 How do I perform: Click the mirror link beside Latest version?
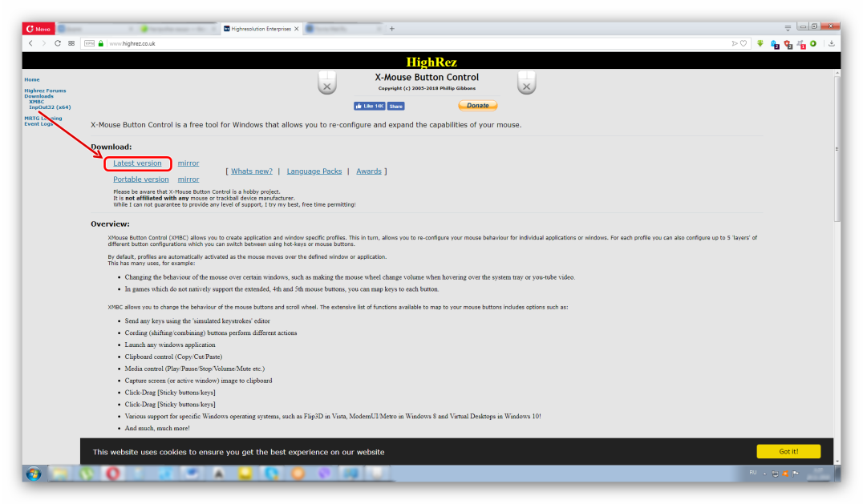point(188,163)
